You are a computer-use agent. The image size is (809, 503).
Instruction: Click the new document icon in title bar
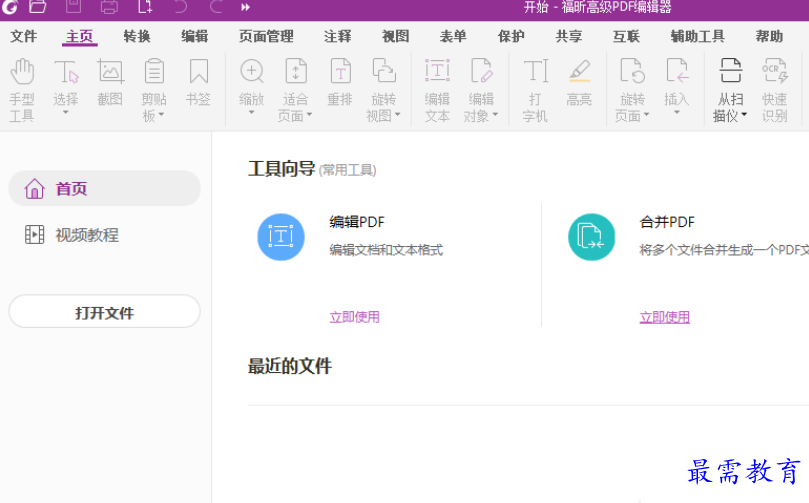click(x=145, y=7)
